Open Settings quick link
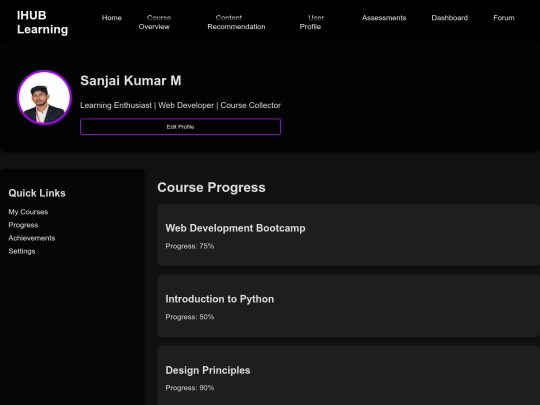The image size is (540, 405). click(x=22, y=251)
